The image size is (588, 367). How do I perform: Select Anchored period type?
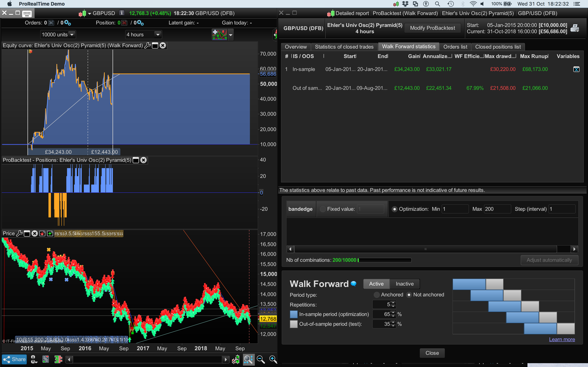[x=377, y=295]
